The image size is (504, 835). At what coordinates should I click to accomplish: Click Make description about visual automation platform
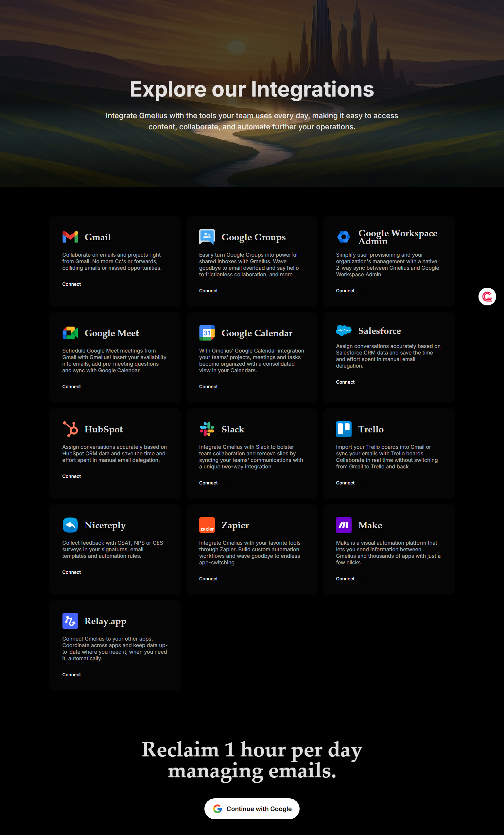[x=388, y=553]
